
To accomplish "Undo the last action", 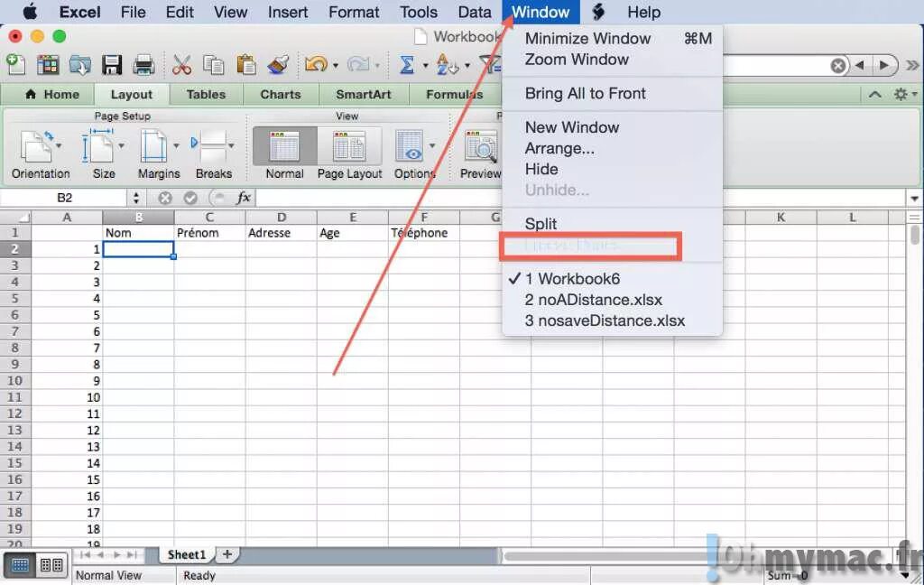I will pos(317,64).
